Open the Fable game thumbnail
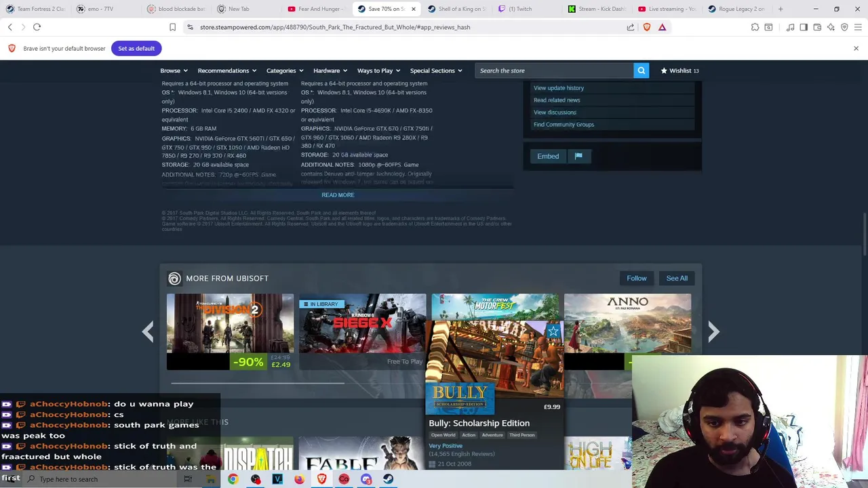Viewport: 868px width, 488px height. click(362, 453)
